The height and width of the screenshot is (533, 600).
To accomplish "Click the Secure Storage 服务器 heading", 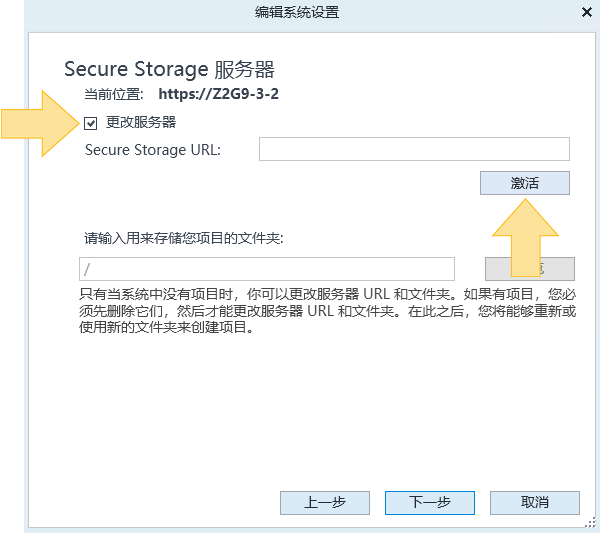I will [x=169, y=70].
